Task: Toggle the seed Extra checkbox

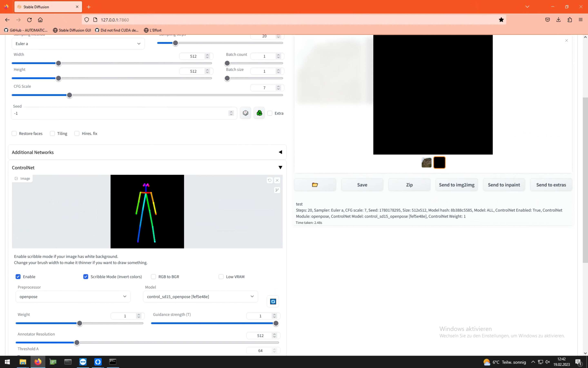Action: pos(270,113)
